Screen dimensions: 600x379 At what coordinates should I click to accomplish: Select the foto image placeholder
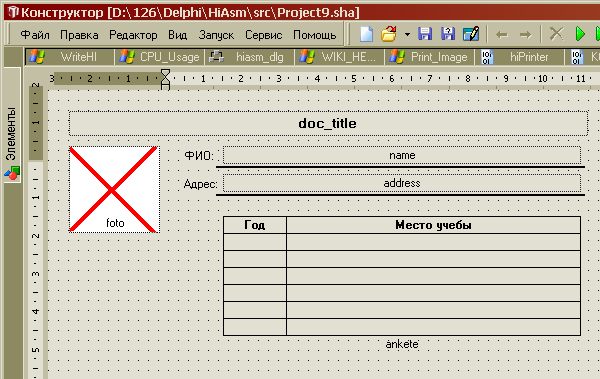(114, 190)
